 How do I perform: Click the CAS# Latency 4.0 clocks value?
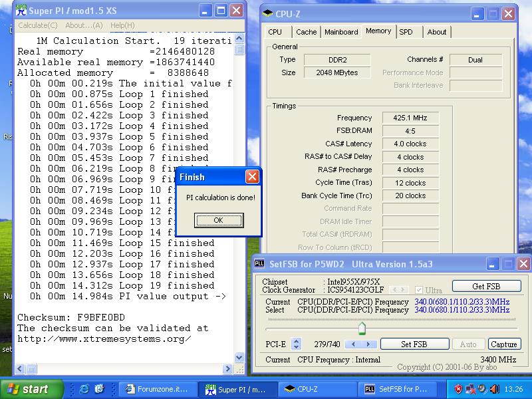pos(410,144)
